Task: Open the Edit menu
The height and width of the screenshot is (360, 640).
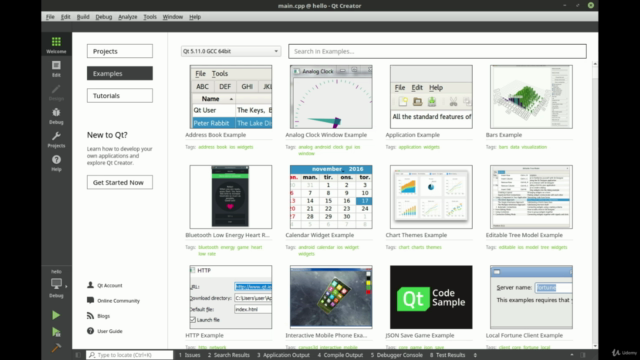Action: coord(65,17)
